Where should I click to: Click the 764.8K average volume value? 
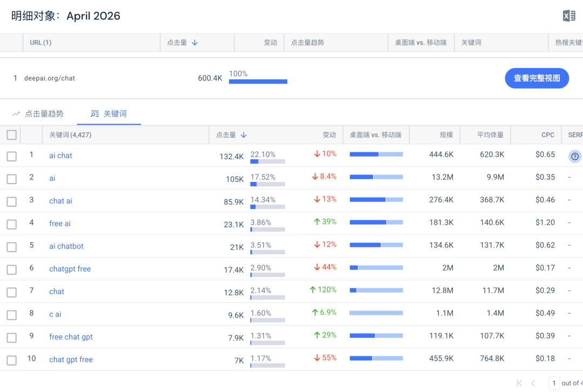(492, 359)
